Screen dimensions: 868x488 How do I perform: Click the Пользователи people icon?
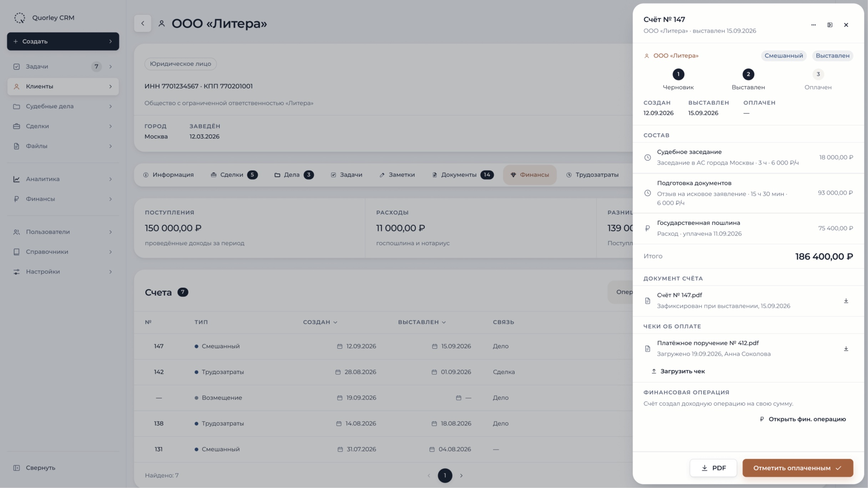click(x=16, y=232)
